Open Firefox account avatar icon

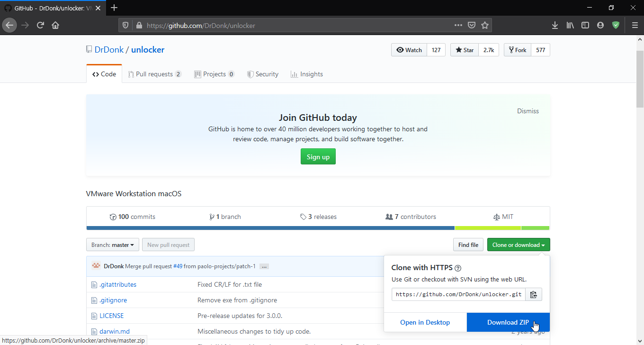pos(600,25)
